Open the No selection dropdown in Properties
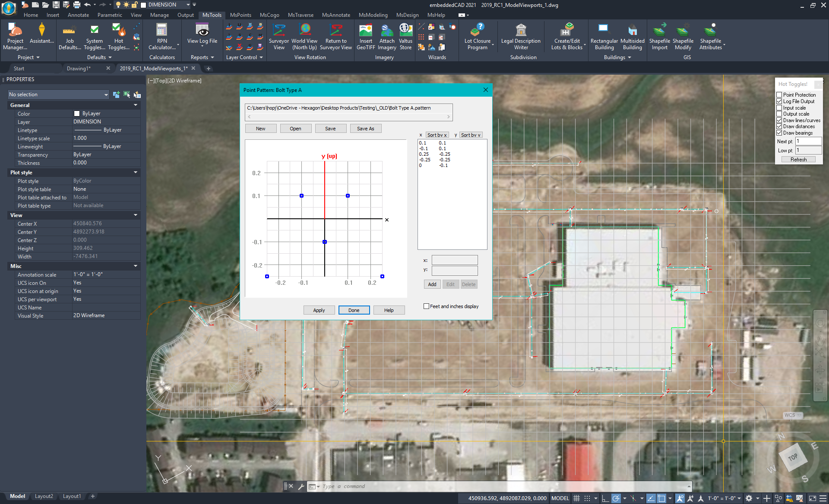The image size is (829, 504). [x=106, y=94]
